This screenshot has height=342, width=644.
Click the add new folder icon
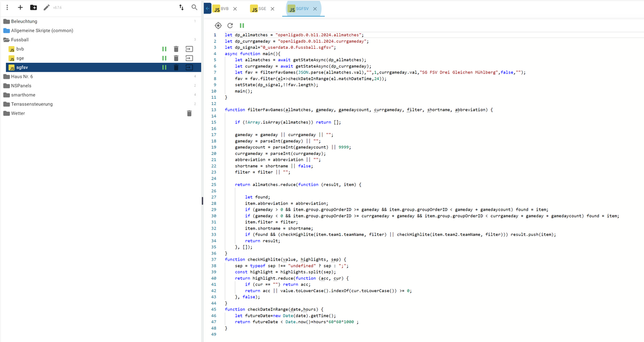pos(33,8)
